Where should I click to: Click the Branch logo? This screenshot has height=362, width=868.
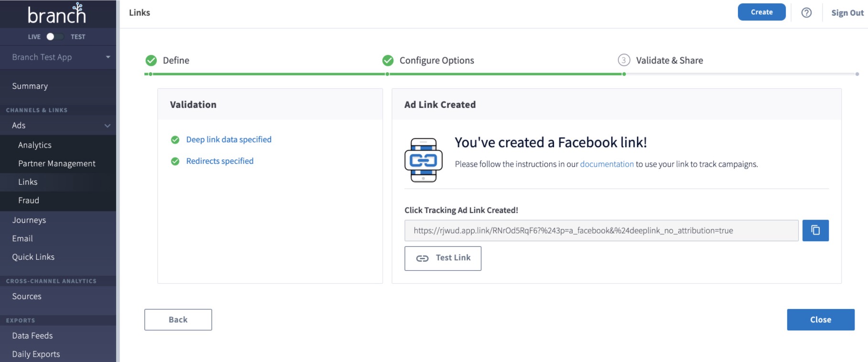(57, 14)
